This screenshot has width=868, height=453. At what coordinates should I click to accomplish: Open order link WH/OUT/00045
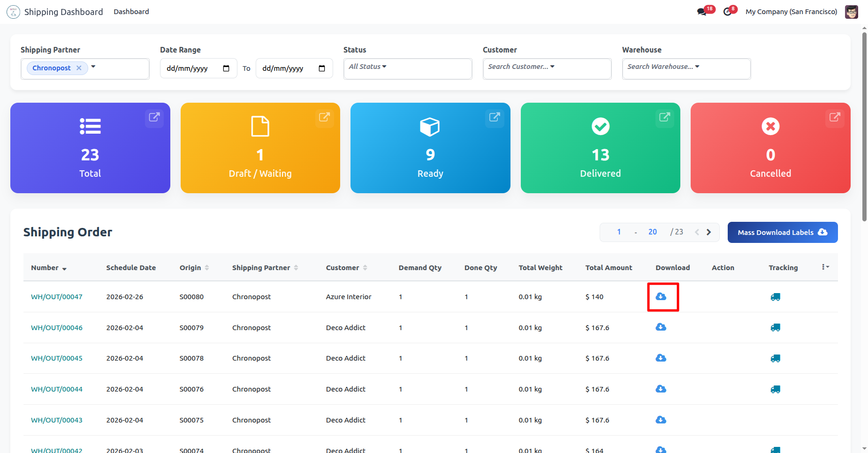(x=57, y=358)
